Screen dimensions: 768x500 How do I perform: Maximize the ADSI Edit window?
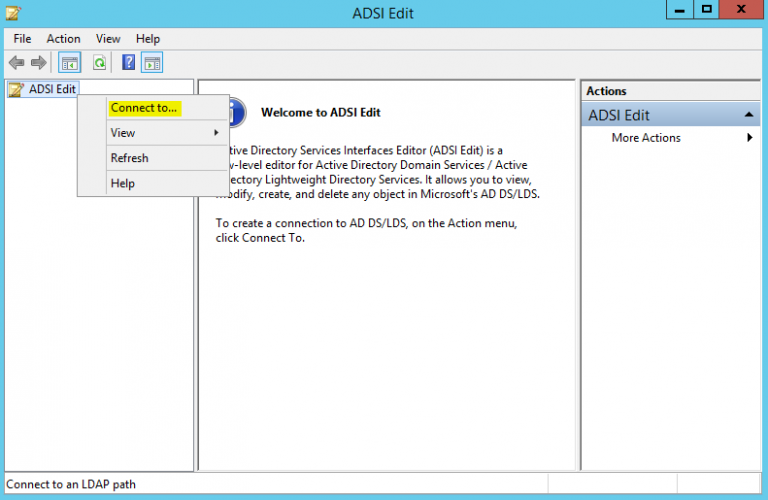point(706,10)
